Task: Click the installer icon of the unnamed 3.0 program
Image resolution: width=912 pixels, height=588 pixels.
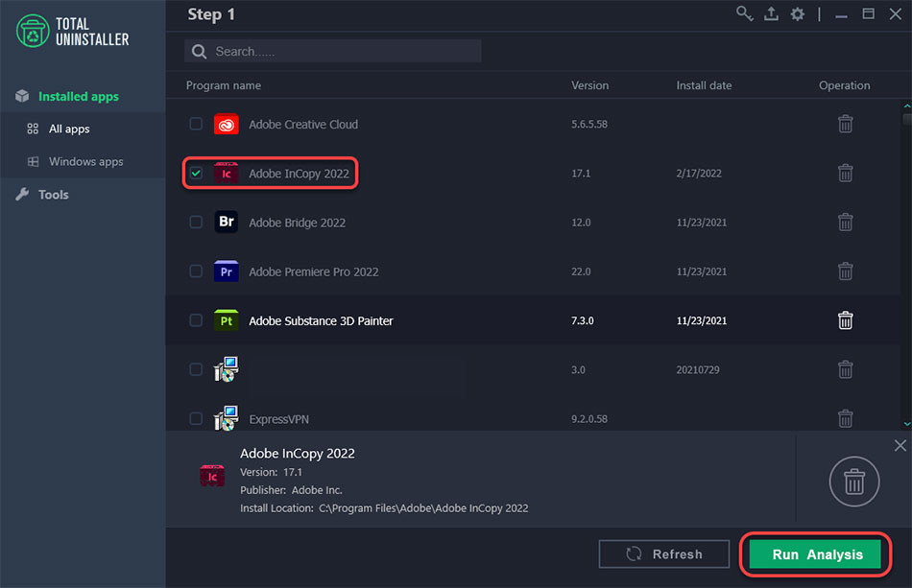Action: pos(227,369)
